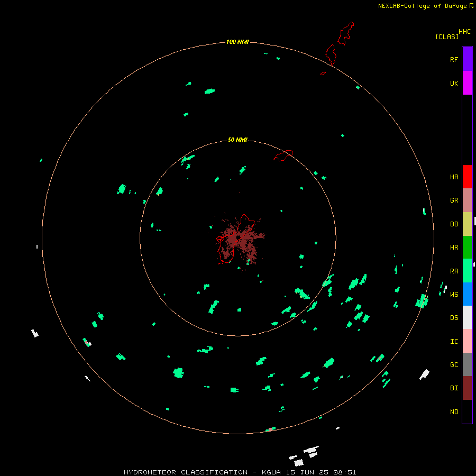Click the [CLAS] units label

coord(447,36)
